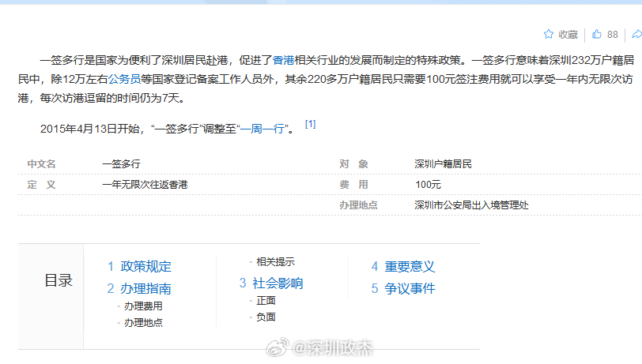The height and width of the screenshot is (364, 642).
Task: Select the 对象 label
Action: coord(353,164)
